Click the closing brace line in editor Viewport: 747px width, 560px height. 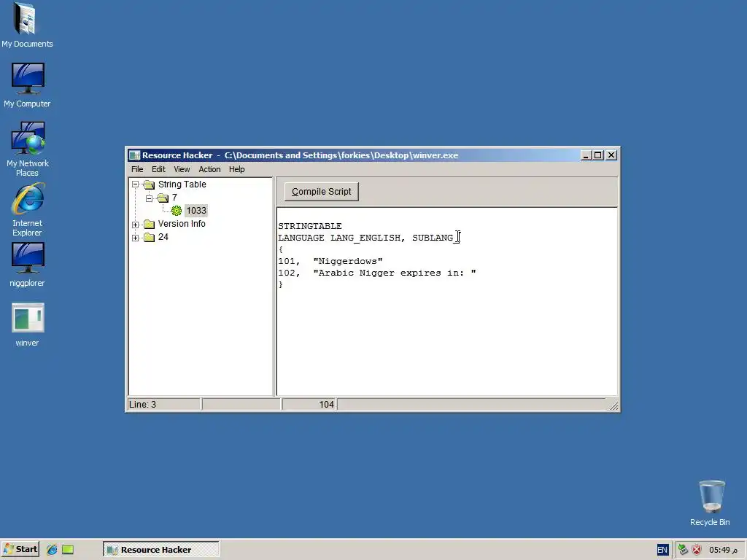pyautogui.click(x=281, y=284)
